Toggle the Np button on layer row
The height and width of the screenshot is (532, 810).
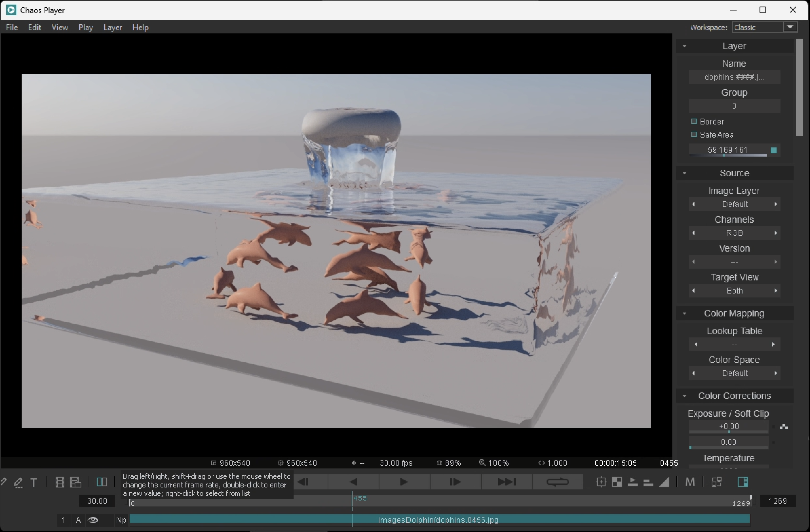click(121, 520)
